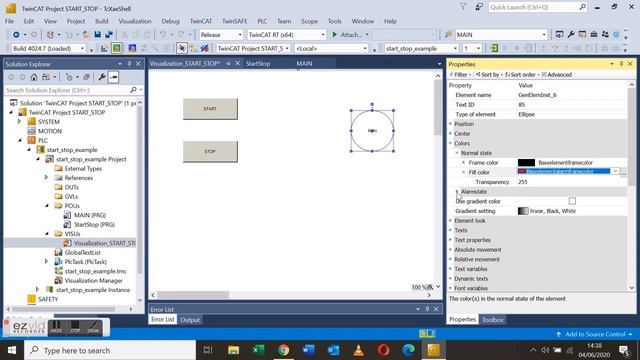Click the STOP button in visualization

pos(210,151)
